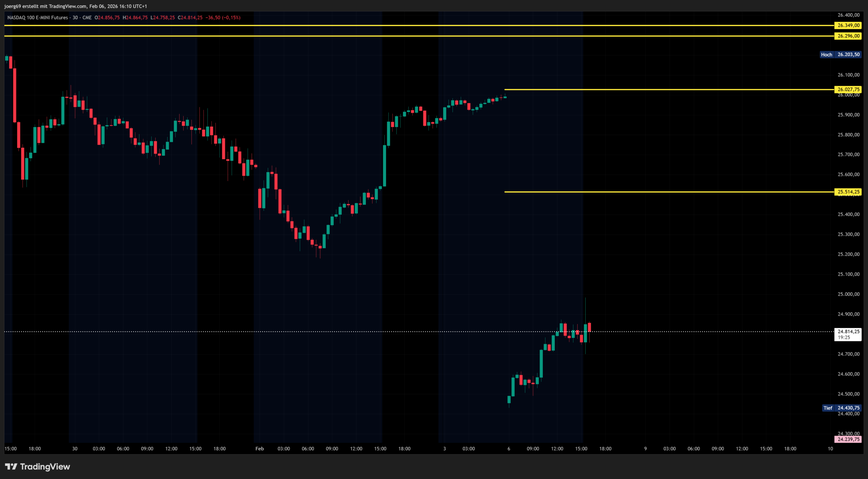Screen dimensions: 868x479
Task: Click the 25.000,00 price axis label
Action: click(x=848, y=294)
